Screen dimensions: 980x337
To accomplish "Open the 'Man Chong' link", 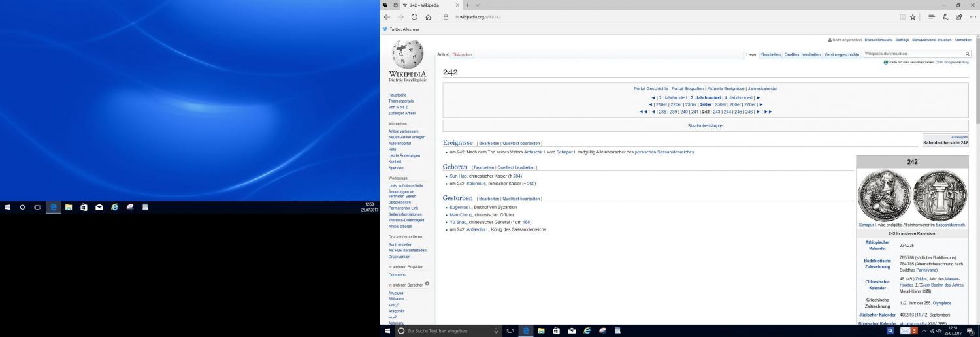I will point(461,214).
